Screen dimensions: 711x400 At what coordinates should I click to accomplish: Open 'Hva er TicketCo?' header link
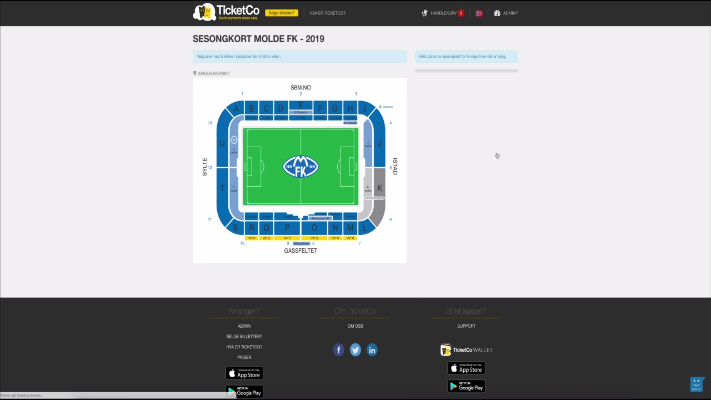click(x=327, y=13)
